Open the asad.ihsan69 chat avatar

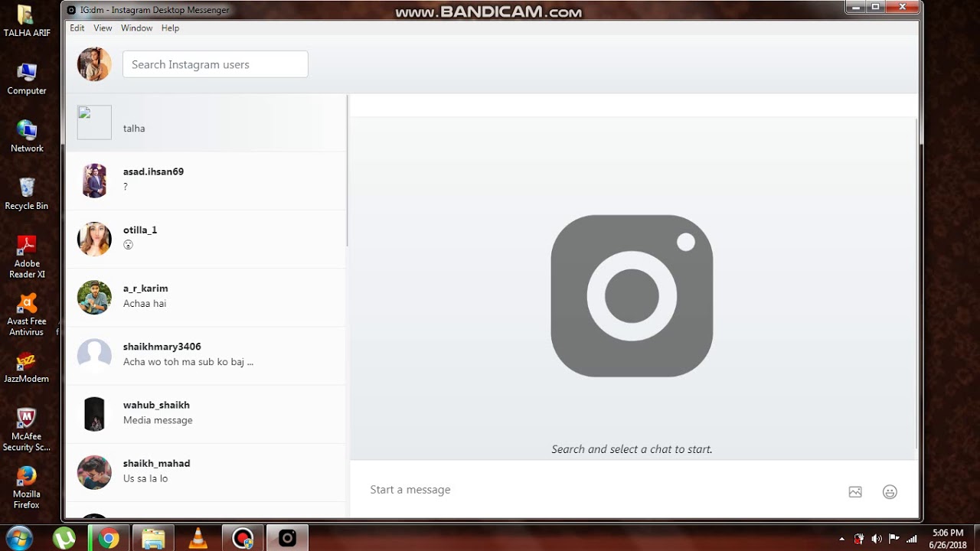tap(94, 181)
